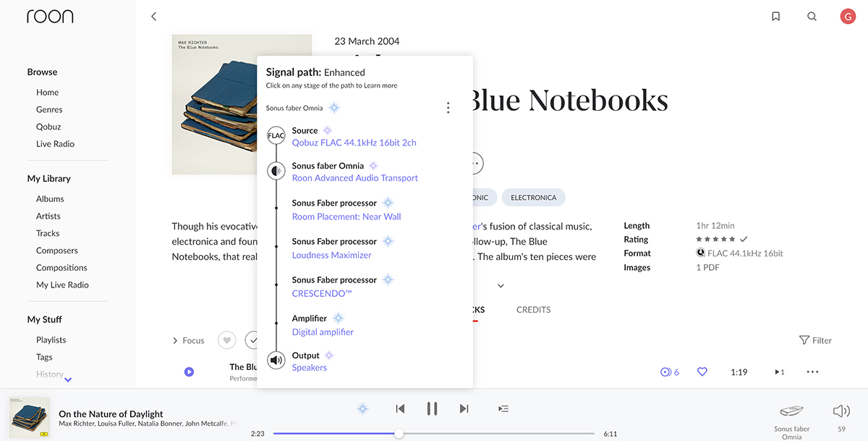Pause playback
This screenshot has width=868, height=441.
click(432, 408)
